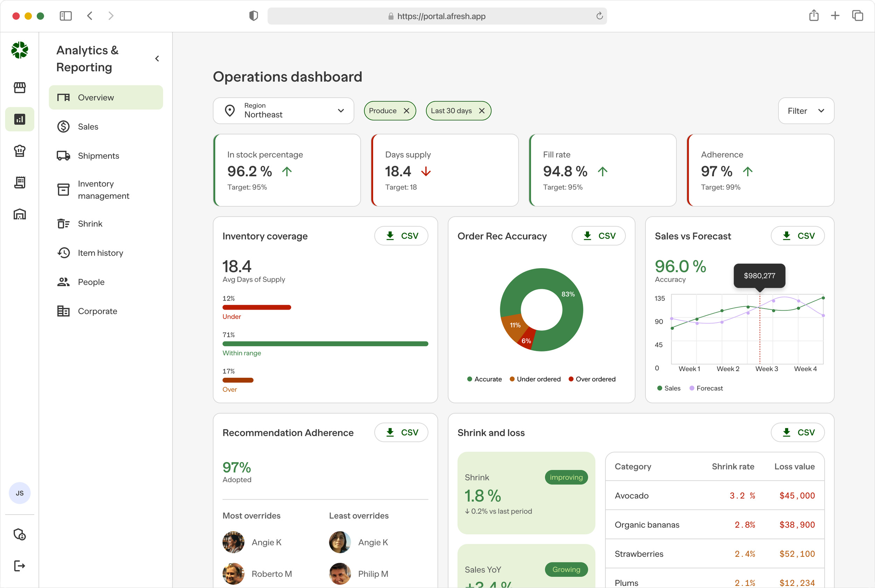Go to Shipments in the sidebar menu
This screenshot has height=588, width=875.
pyautogui.click(x=98, y=156)
